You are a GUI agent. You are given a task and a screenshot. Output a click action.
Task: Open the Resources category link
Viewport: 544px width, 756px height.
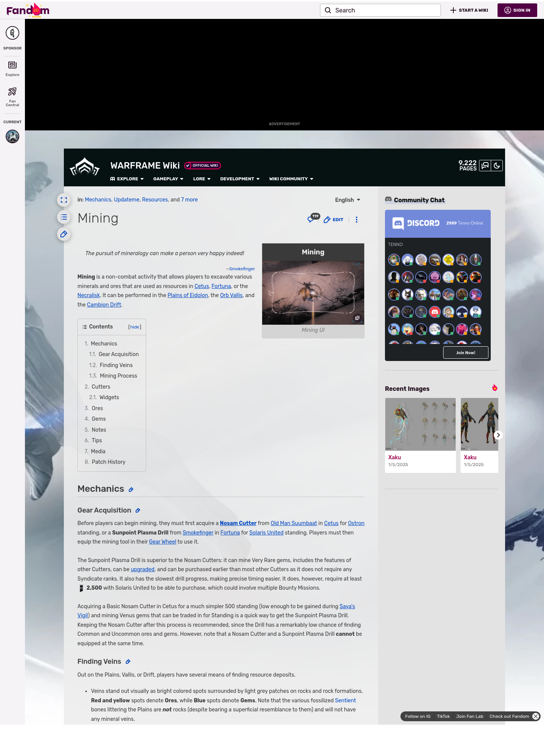point(155,200)
